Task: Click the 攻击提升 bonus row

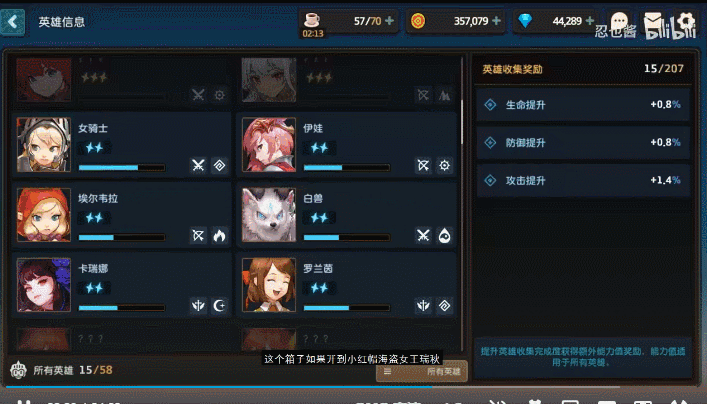Action: click(x=583, y=180)
